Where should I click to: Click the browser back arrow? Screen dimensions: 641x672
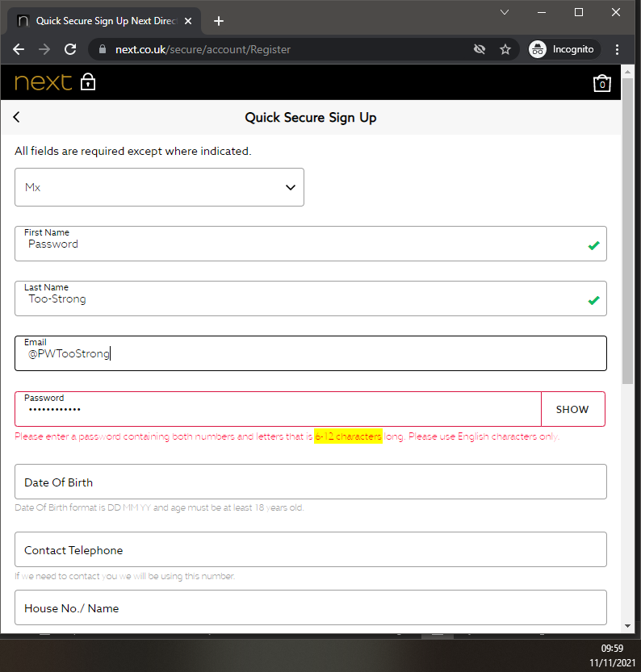(x=19, y=49)
